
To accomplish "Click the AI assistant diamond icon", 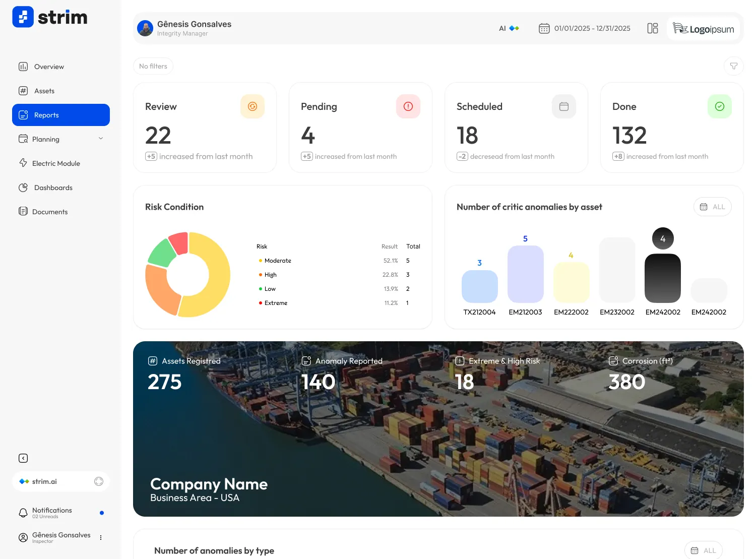I will (x=514, y=28).
